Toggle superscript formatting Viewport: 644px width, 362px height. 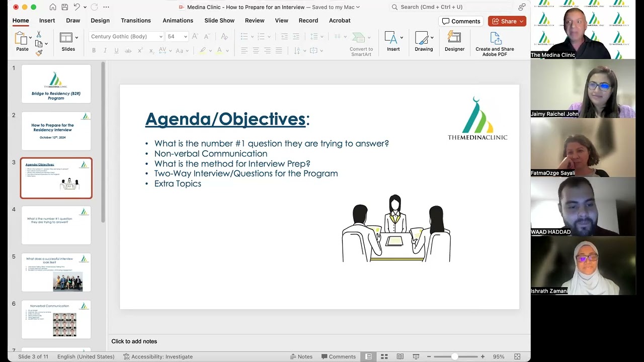[140, 51]
